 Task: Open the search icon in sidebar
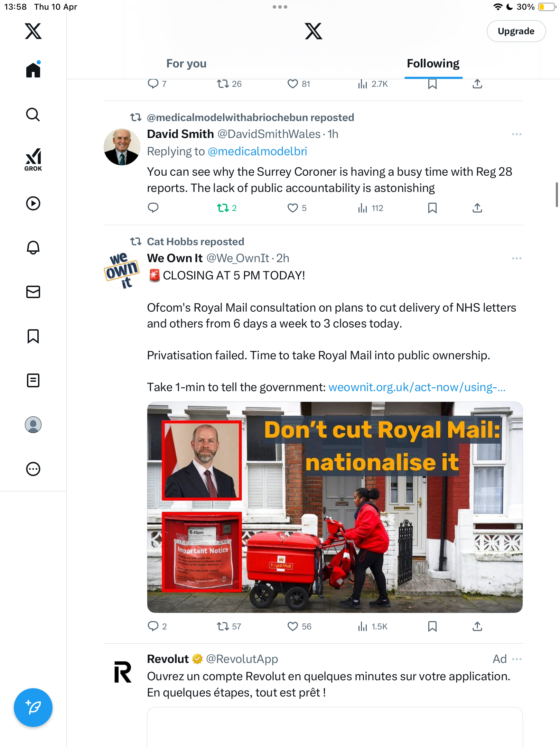pos(33,114)
